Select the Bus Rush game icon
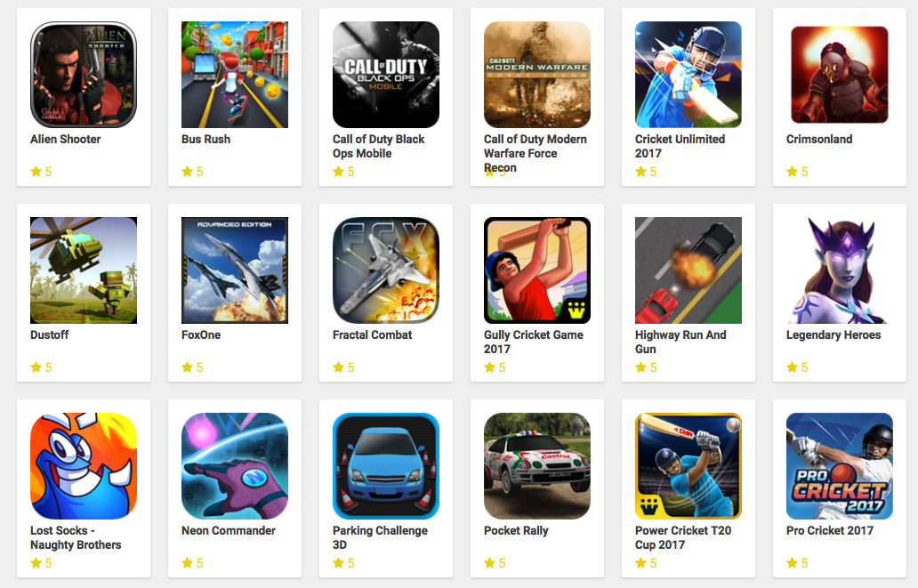This screenshot has height=588, width=918. (x=235, y=75)
